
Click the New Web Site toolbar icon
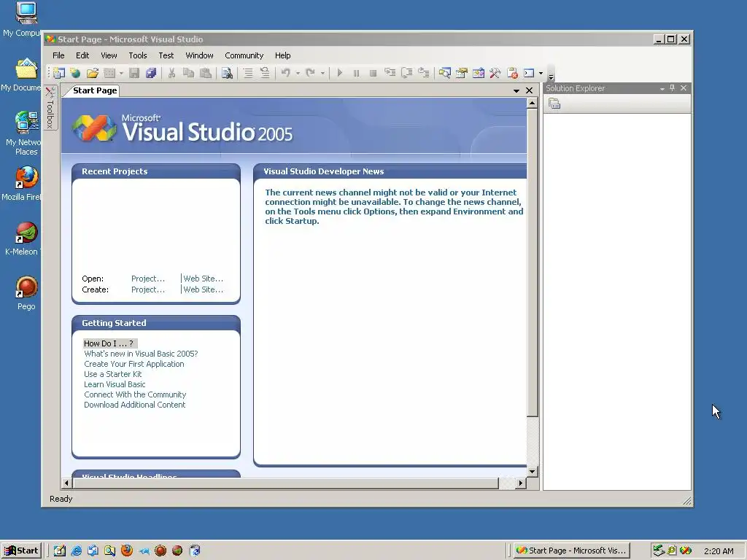point(75,73)
